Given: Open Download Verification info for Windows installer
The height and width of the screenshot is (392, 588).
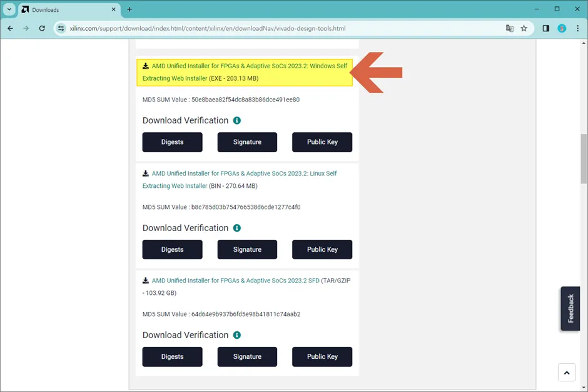Looking at the screenshot, I should point(237,120).
